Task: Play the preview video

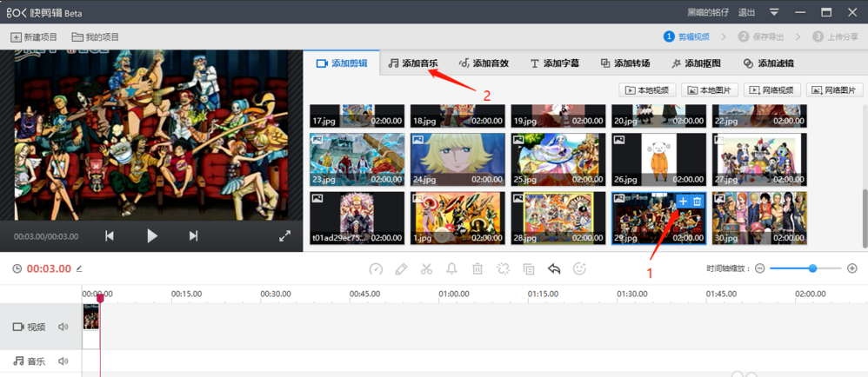Action: click(x=151, y=236)
